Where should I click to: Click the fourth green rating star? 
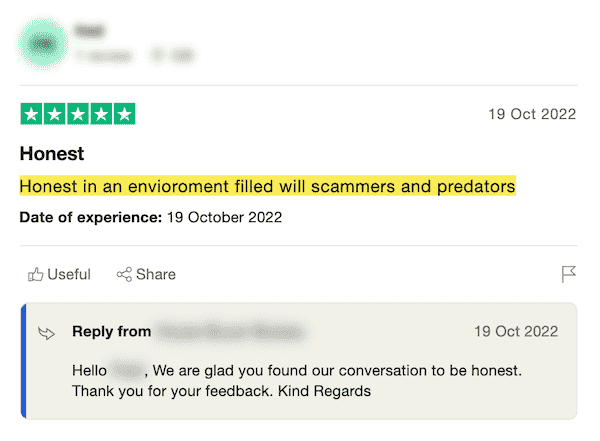pyautogui.click(x=101, y=114)
